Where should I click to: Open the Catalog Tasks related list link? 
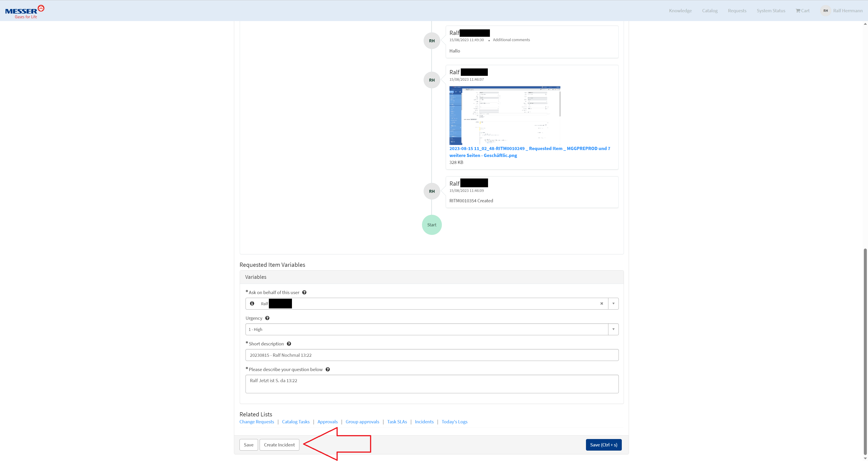point(295,421)
